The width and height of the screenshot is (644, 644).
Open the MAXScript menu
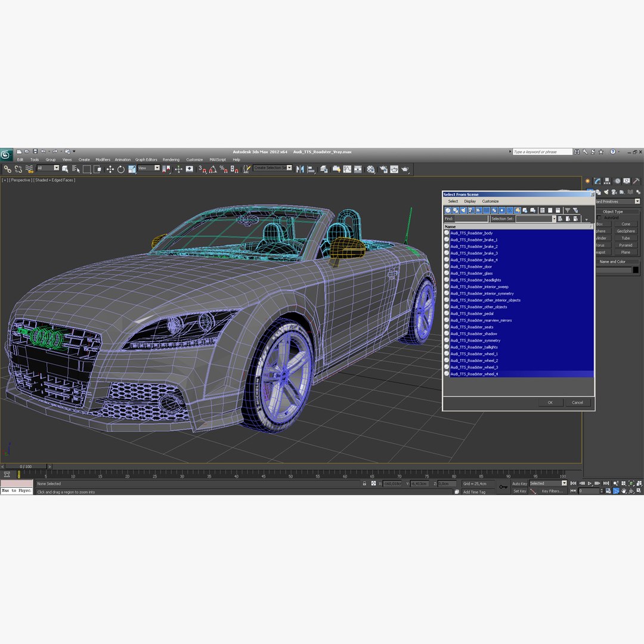[x=218, y=160]
